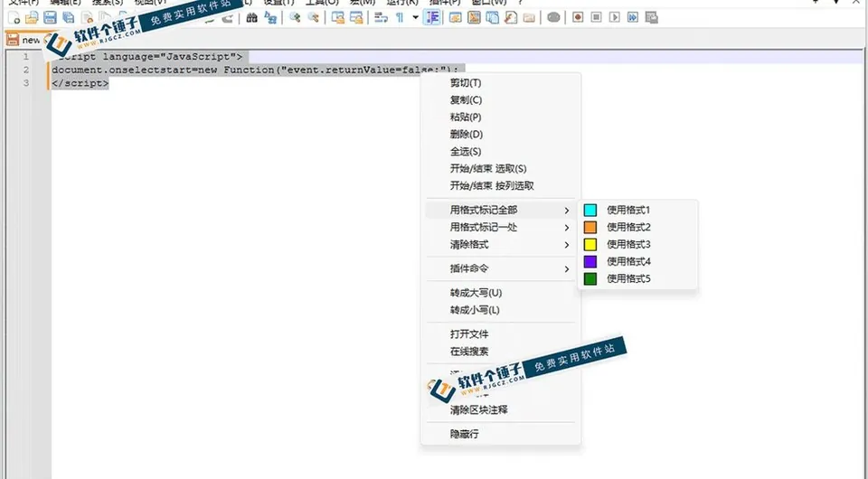Pick the yellow swatch for 使用格式3

click(x=590, y=245)
